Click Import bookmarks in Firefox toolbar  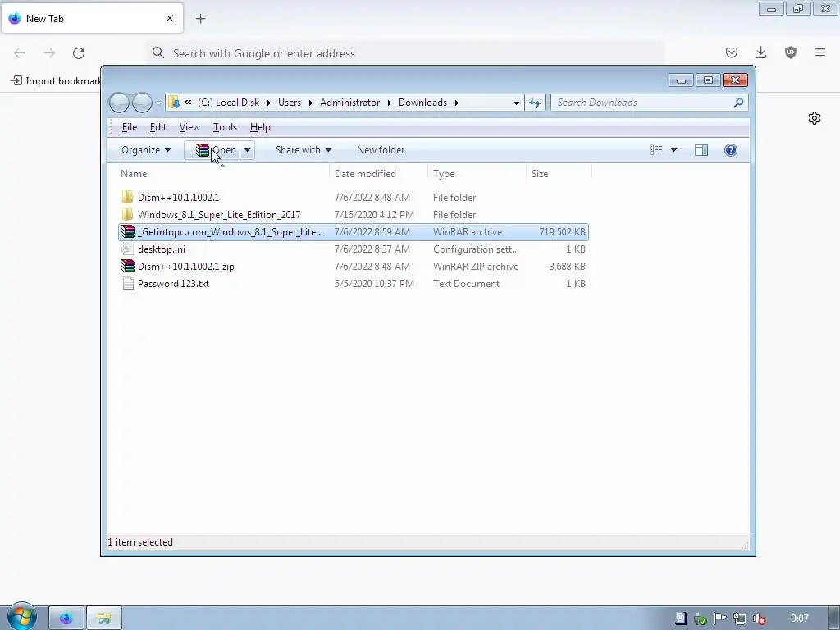click(56, 81)
